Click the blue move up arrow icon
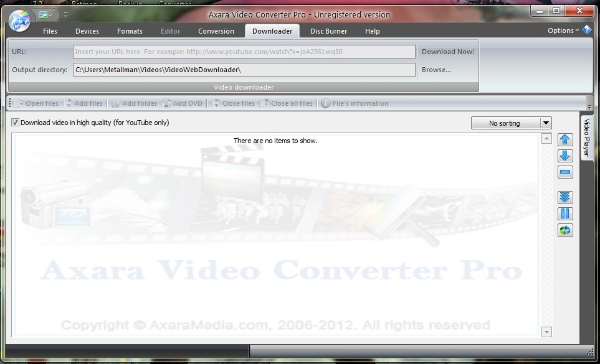Screen dimensions: 600x364 565,139
